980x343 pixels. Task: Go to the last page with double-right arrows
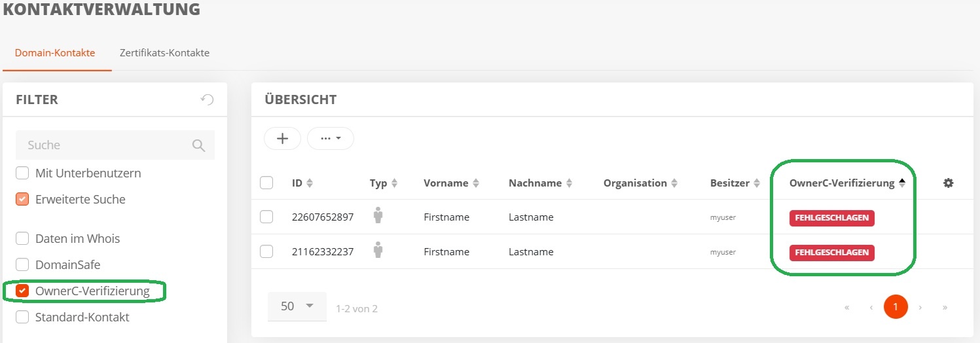[945, 307]
